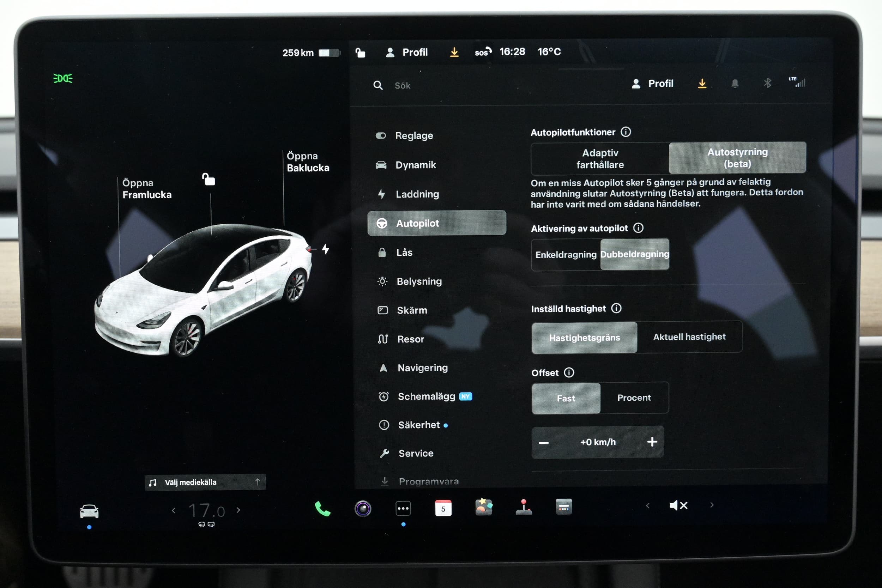Open the Bluetooth settings icon
The image size is (882, 588).
click(x=768, y=83)
